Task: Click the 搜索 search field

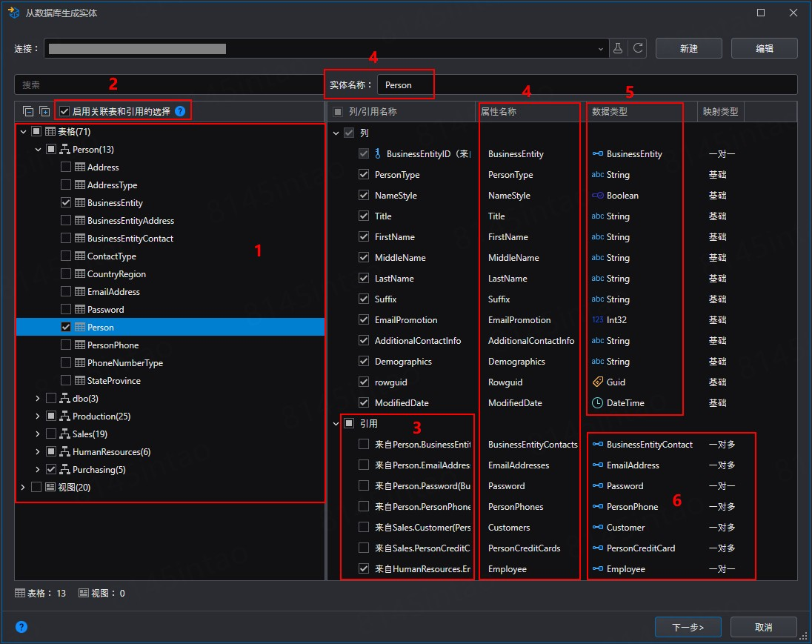Action: [170, 84]
